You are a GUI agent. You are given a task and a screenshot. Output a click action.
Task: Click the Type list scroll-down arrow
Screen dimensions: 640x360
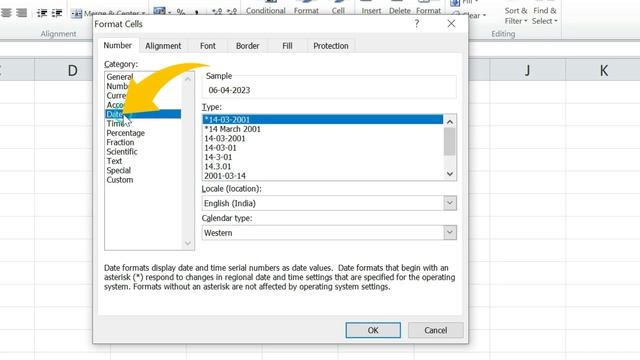tap(450, 174)
